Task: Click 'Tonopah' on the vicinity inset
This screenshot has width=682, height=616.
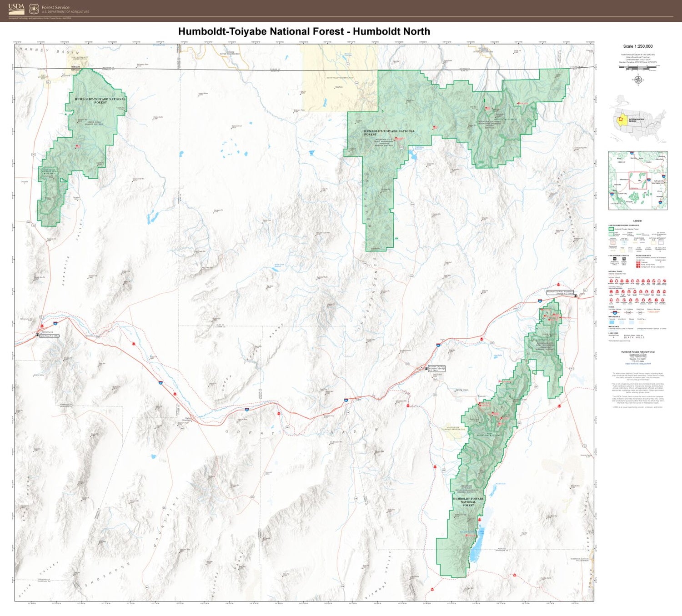Action: pos(629,202)
